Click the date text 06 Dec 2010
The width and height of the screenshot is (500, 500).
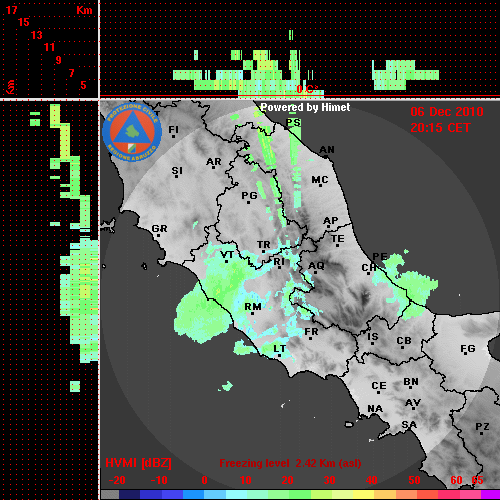pyautogui.click(x=447, y=112)
